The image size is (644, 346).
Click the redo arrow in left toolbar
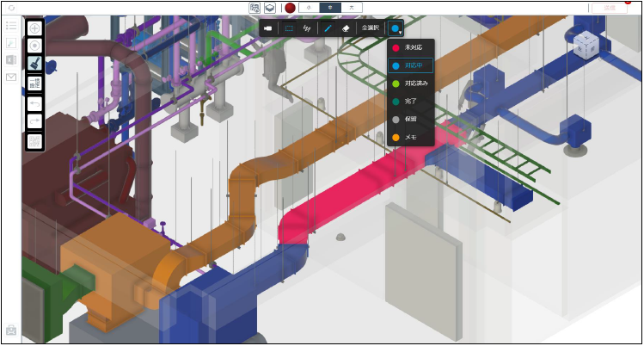click(x=35, y=121)
